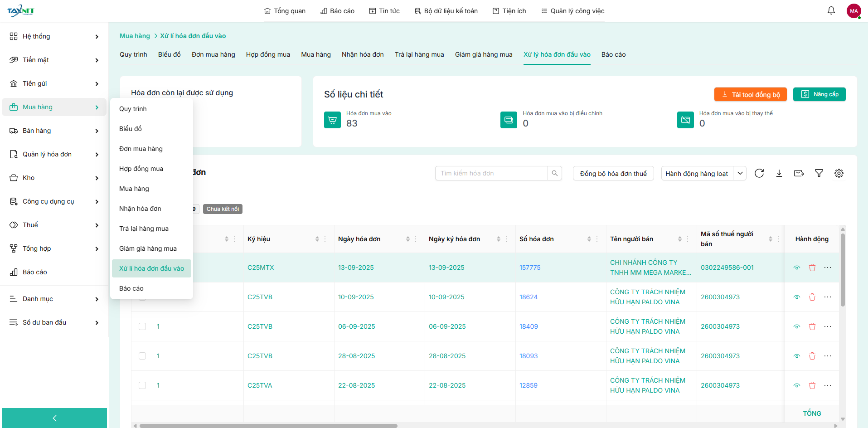This screenshot has width=868, height=428.
Task: Open the filter funnel icon
Action: [x=819, y=173]
